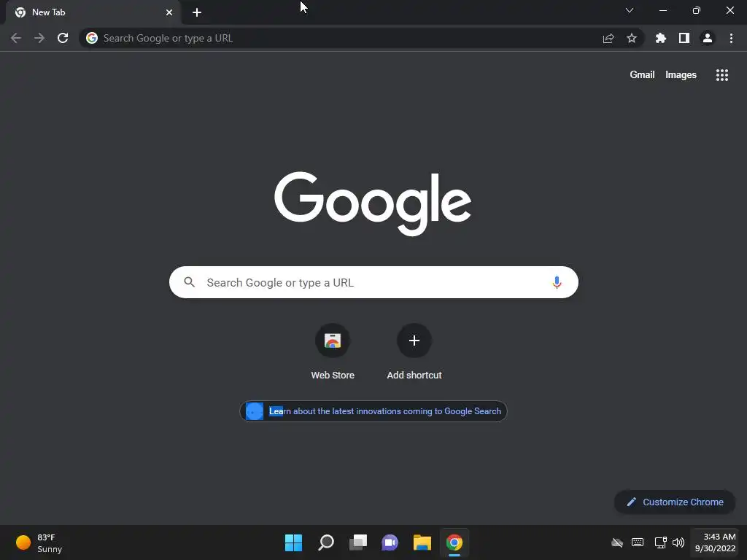747x560 pixels.
Task: Click the Google search box on the page
Action: pyautogui.click(x=373, y=282)
